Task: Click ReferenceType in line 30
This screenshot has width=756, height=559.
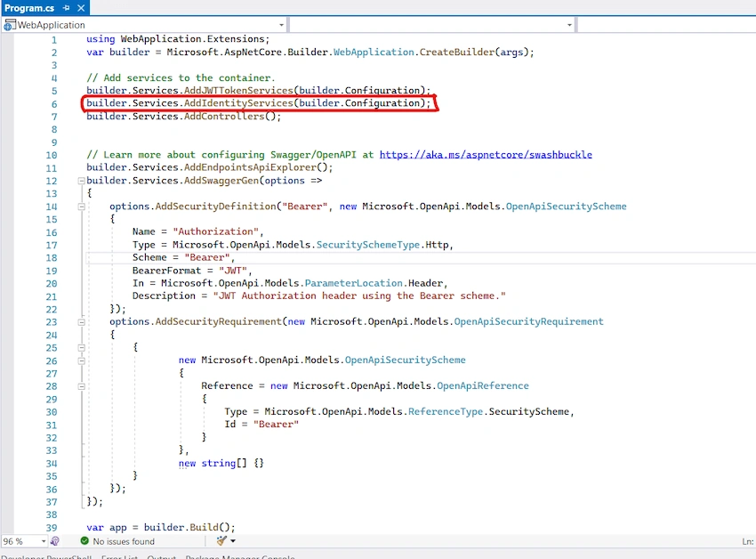Action: [446, 412]
